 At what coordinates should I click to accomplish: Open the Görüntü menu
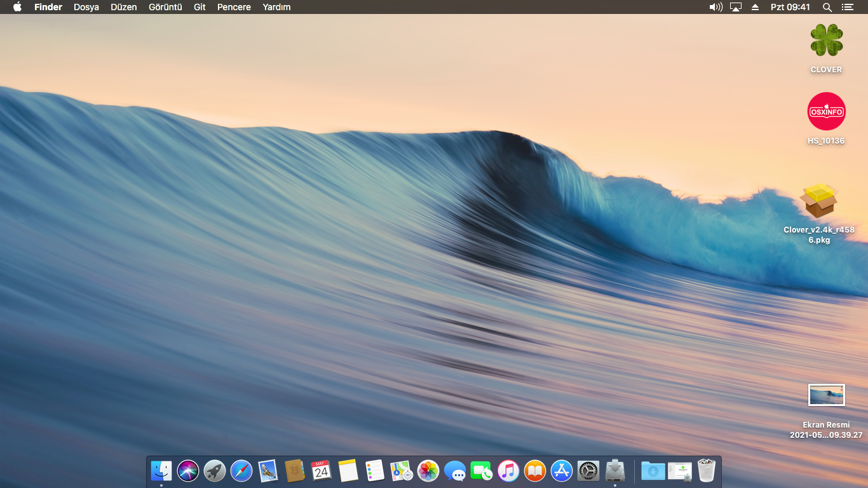[x=165, y=7]
